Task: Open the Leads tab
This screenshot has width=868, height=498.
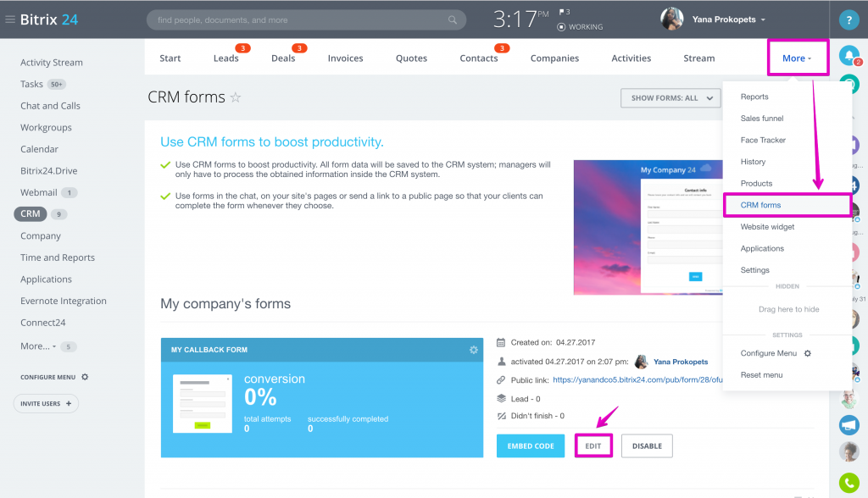Action: click(x=225, y=58)
